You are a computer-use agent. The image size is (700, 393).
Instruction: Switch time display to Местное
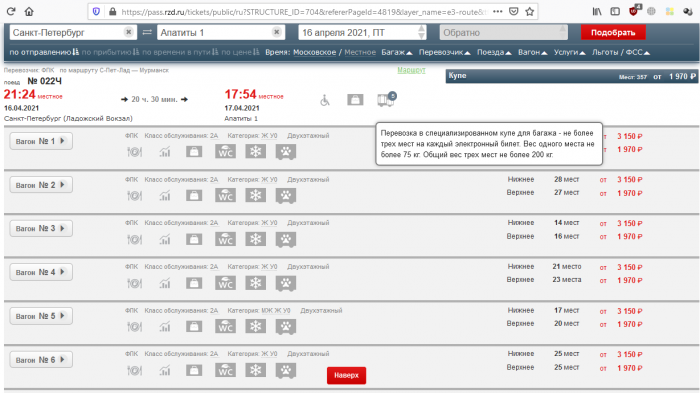pyautogui.click(x=360, y=52)
